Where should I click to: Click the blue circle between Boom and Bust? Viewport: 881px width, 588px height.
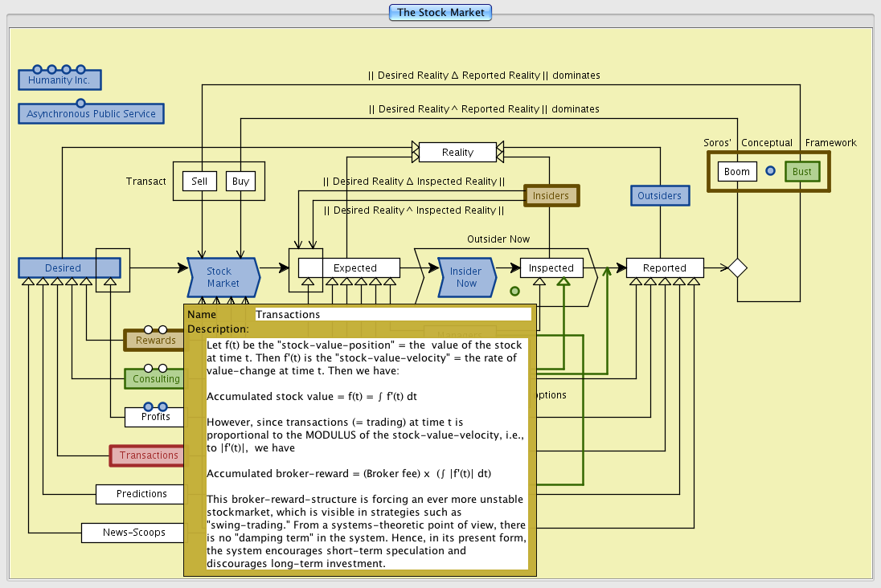pyautogui.click(x=770, y=171)
